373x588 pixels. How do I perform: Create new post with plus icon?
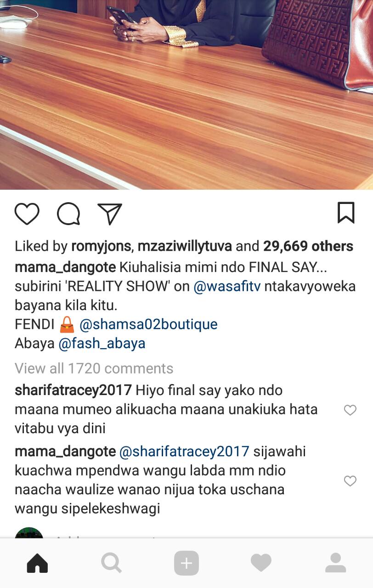point(186,563)
